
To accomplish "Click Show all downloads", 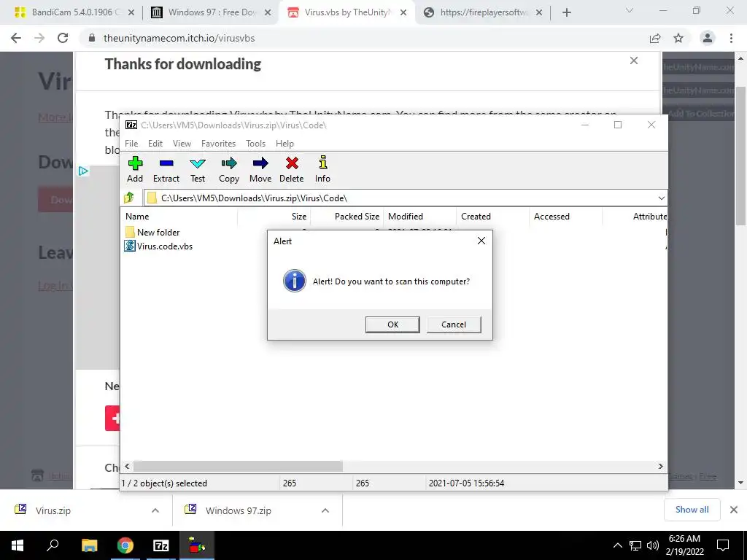I will click(692, 510).
